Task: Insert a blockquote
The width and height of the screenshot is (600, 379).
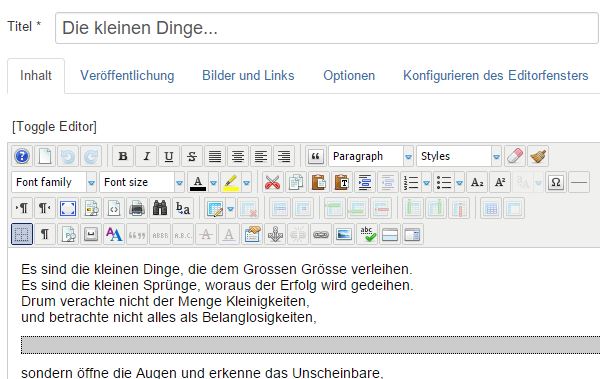Action: [316, 156]
